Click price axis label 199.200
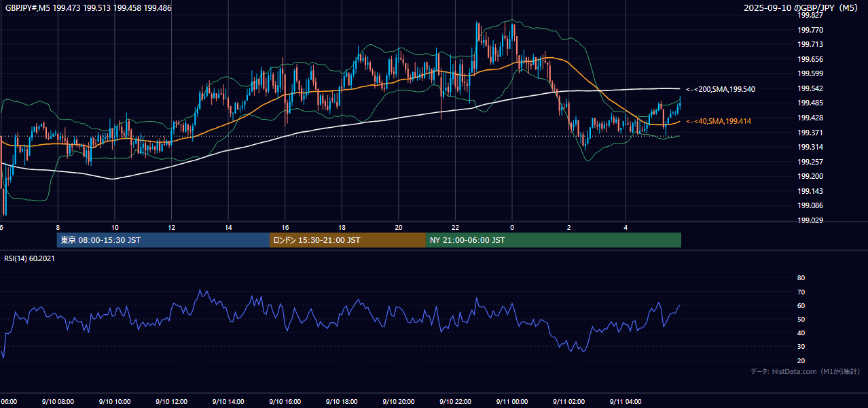 [810, 176]
